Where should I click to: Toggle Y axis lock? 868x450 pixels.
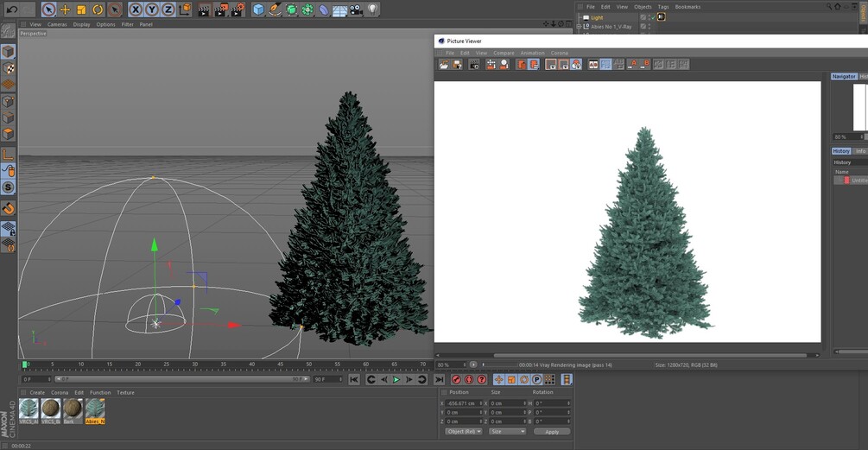(152, 10)
